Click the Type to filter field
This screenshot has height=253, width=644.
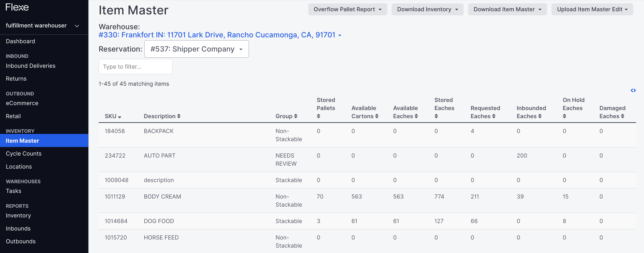136,67
